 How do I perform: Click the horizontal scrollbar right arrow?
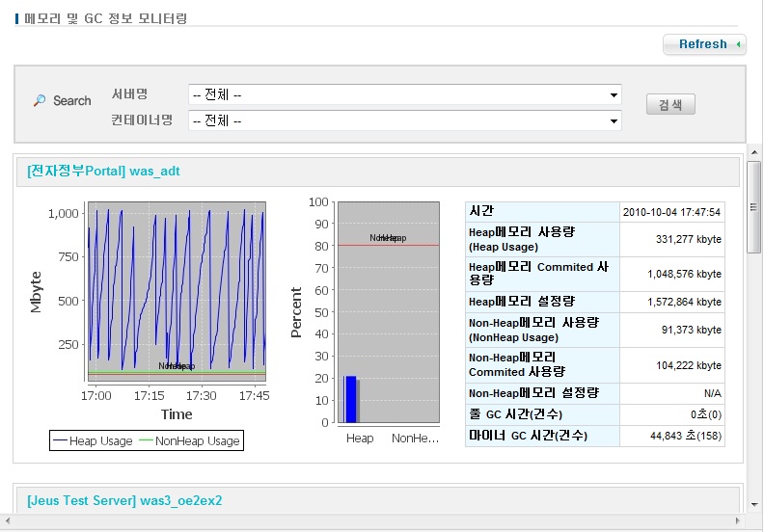click(739, 521)
